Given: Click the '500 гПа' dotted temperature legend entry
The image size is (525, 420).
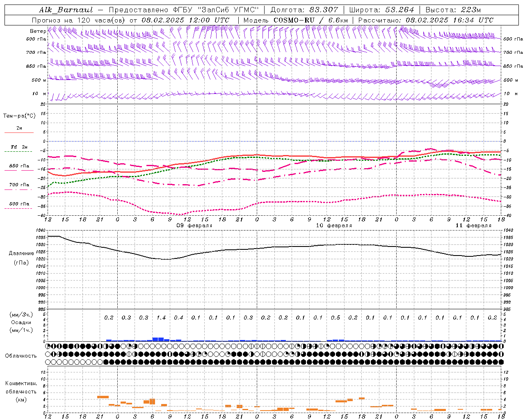Looking at the screenshot, I should click(19, 203).
